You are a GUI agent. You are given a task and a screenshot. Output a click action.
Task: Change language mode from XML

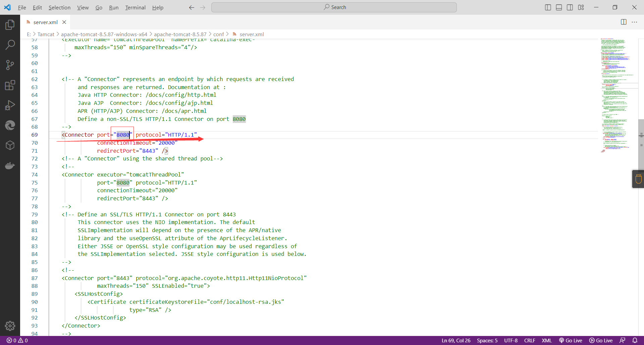click(547, 340)
